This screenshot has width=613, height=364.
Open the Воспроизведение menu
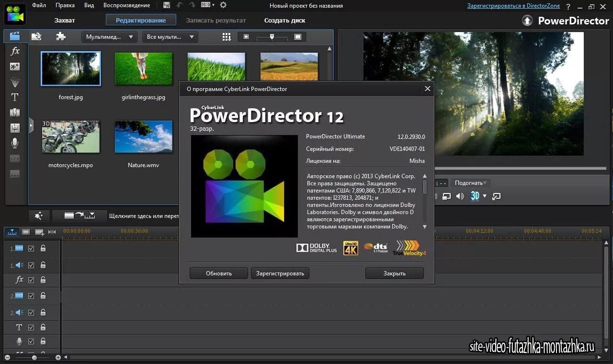126,5
